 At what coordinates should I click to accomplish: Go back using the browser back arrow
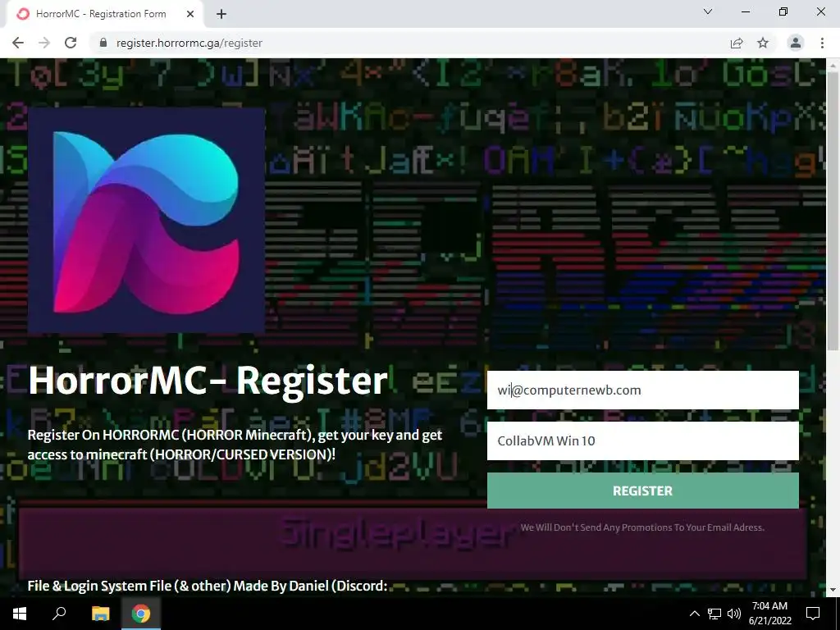(18, 43)
